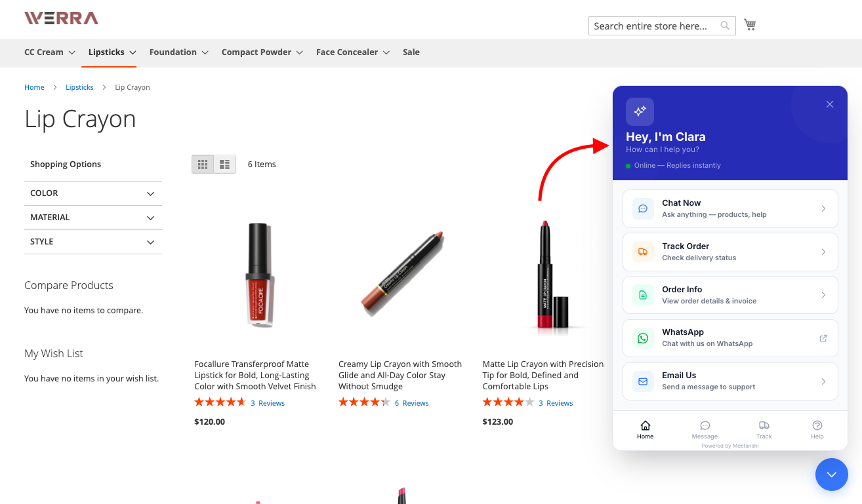The height and width of the screenshot is (504, 862).
Task: Open the Help tab in chat widget
Action: point(817,430)
